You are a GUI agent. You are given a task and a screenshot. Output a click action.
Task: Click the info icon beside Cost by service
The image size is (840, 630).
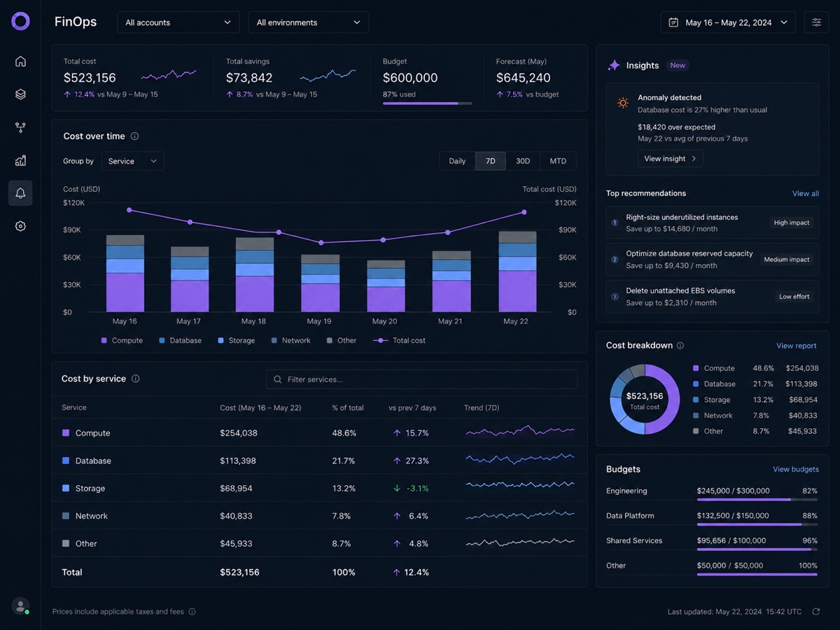tap(135, 379)
